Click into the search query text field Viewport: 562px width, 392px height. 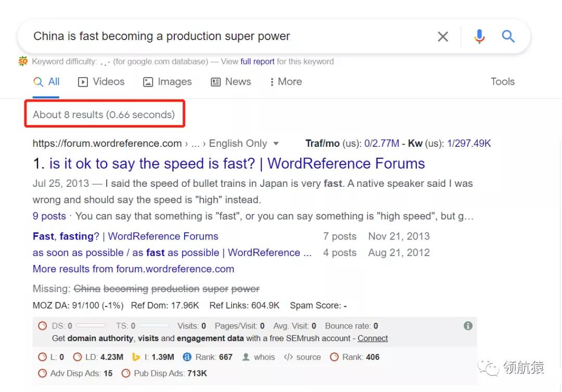[x=208, y=36]
